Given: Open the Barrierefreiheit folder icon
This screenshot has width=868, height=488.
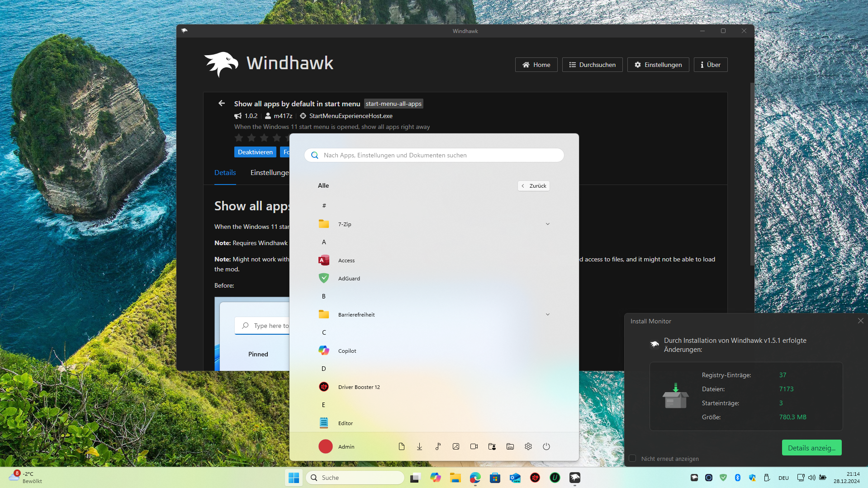Looking at the screenshot, I should point(324,314).
